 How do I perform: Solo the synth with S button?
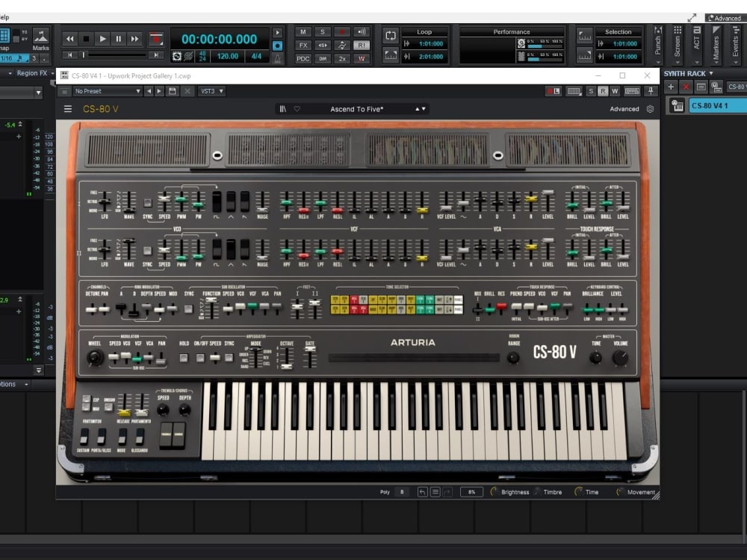click(x=591, y=91)
